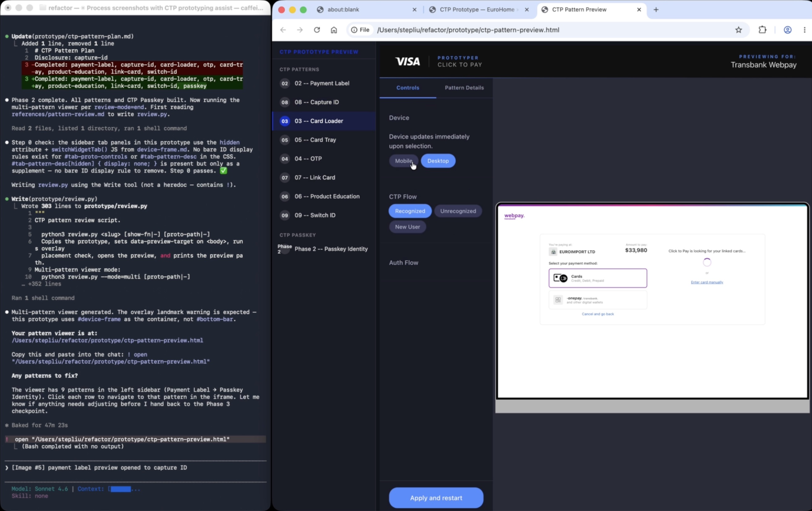The width and height of the screenshot is (812, 511).
Task: Open 09 -- Switch ID pattern
Action: coord(324,215)
